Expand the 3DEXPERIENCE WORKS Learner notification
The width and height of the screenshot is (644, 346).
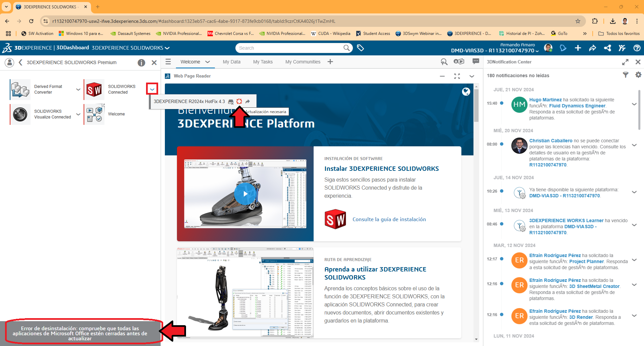point(634,225)
